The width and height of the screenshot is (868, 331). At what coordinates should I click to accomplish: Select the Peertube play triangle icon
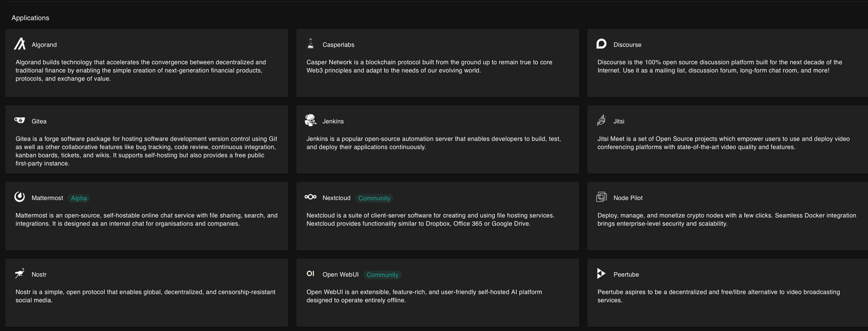tap(601, 273)
